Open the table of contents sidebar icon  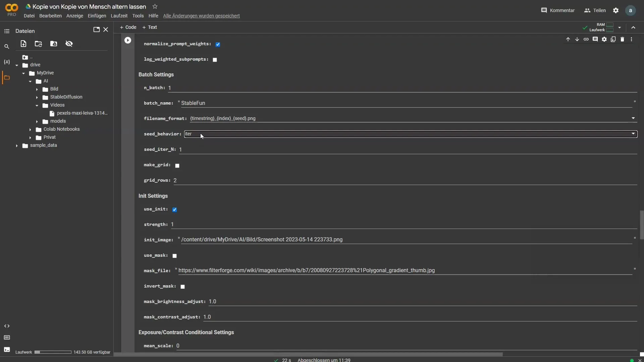pyautogui.click(x=7, y=31)
